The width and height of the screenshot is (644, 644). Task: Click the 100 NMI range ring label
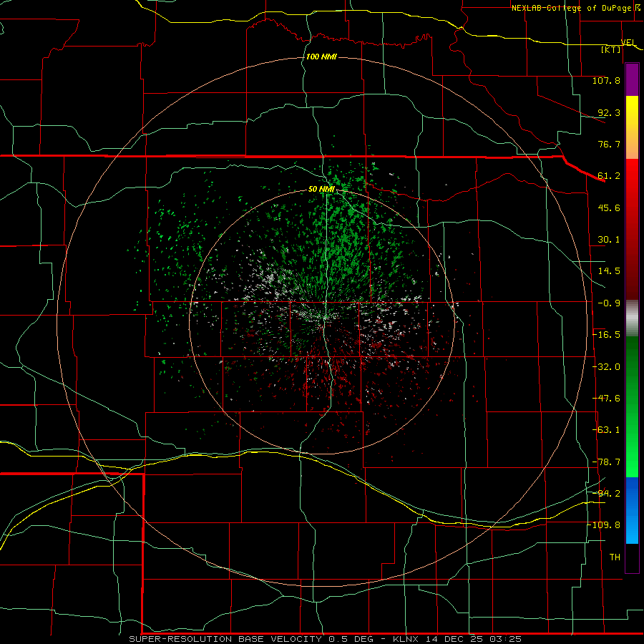pos(321,57)
